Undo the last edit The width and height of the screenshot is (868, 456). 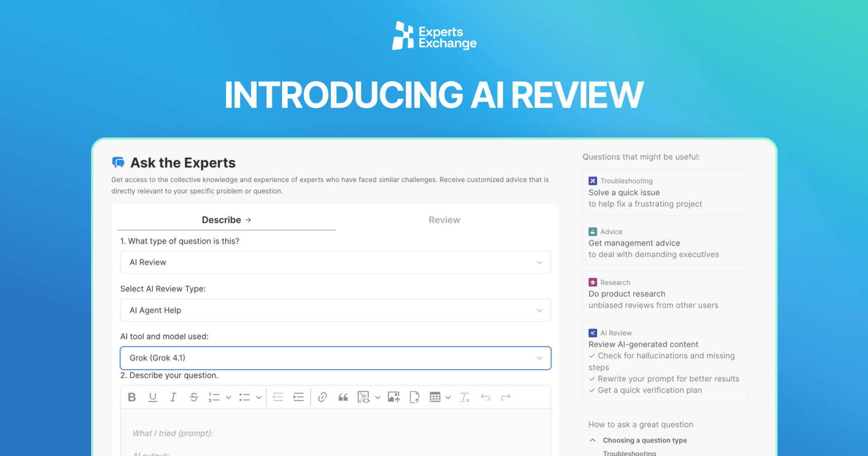(x=486, y=397)
